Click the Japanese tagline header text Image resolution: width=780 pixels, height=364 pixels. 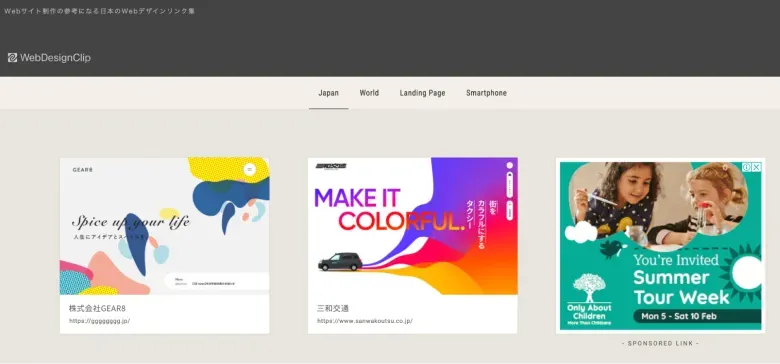coord(99,11)
